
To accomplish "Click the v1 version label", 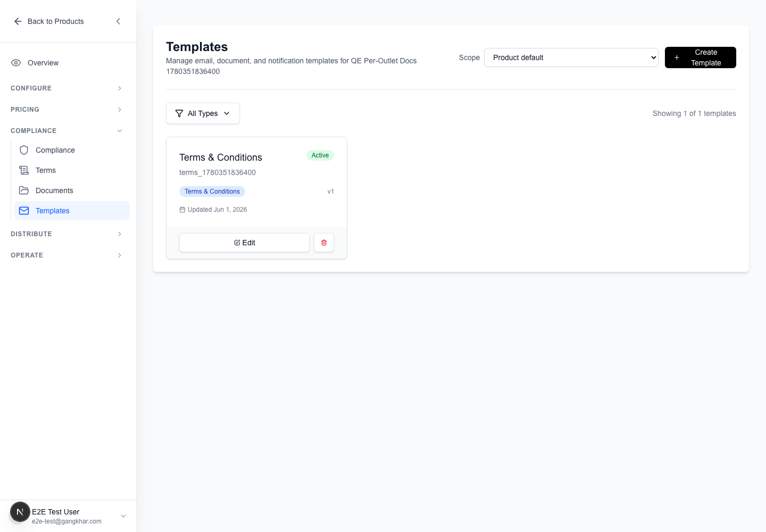I will coord(331,192).
